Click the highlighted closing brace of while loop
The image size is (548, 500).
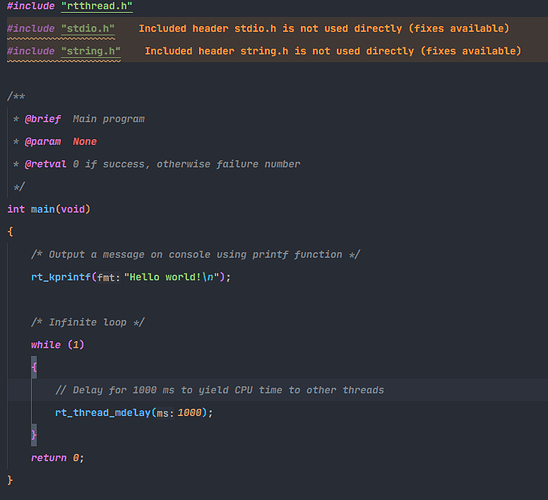tap(34, 435)
